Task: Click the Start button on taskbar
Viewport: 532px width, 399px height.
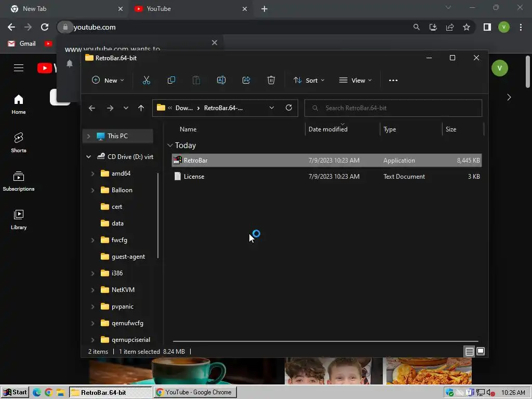Action: (x=15, y=392)
